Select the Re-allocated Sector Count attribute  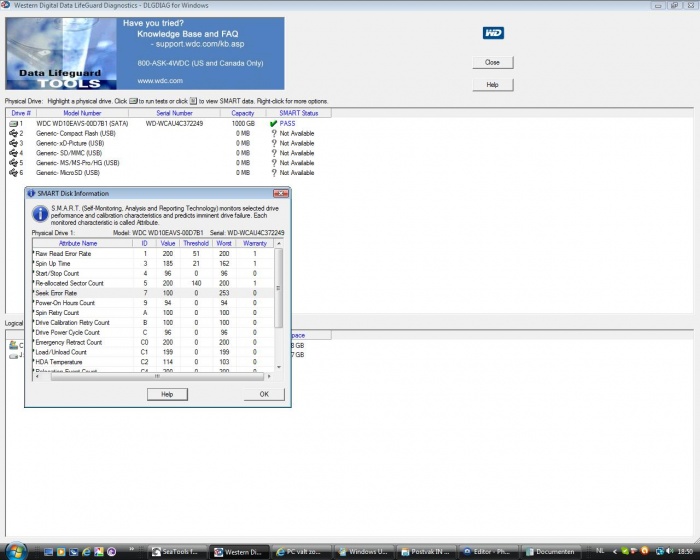[x=153, y=283]
